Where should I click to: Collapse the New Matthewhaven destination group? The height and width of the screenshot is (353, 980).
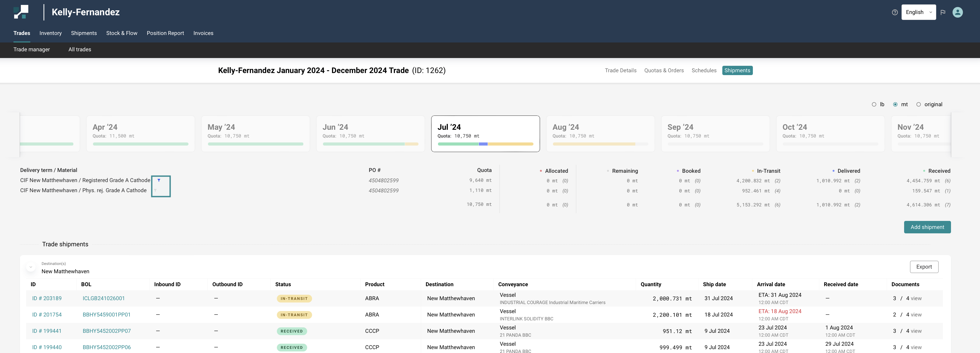31,267
